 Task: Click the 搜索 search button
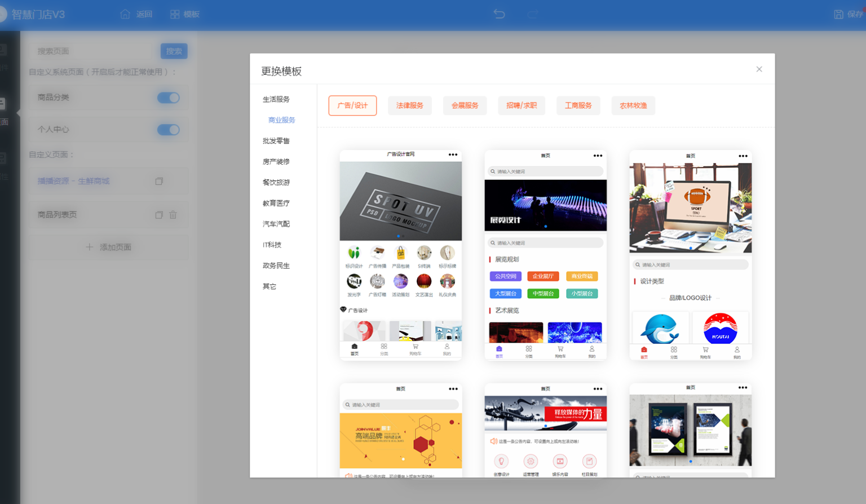[174, 51]
